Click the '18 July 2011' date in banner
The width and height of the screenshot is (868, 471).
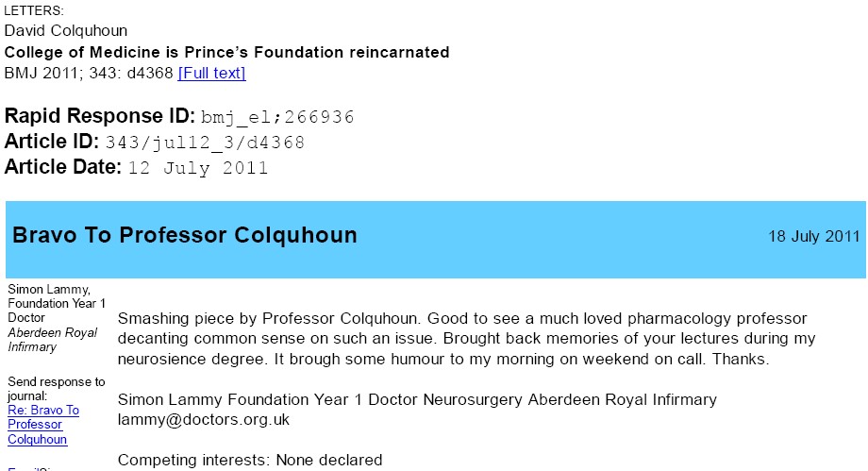pos(813,236)
